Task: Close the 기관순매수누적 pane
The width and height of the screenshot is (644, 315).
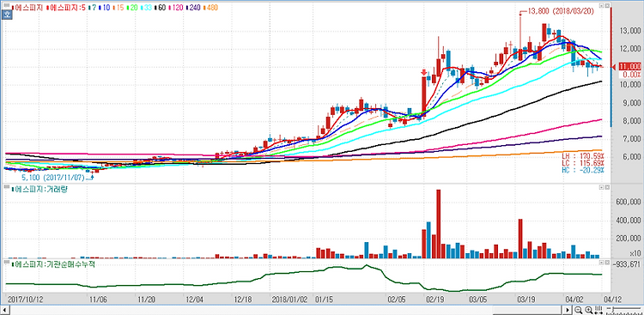Action: tap(606, 262)
